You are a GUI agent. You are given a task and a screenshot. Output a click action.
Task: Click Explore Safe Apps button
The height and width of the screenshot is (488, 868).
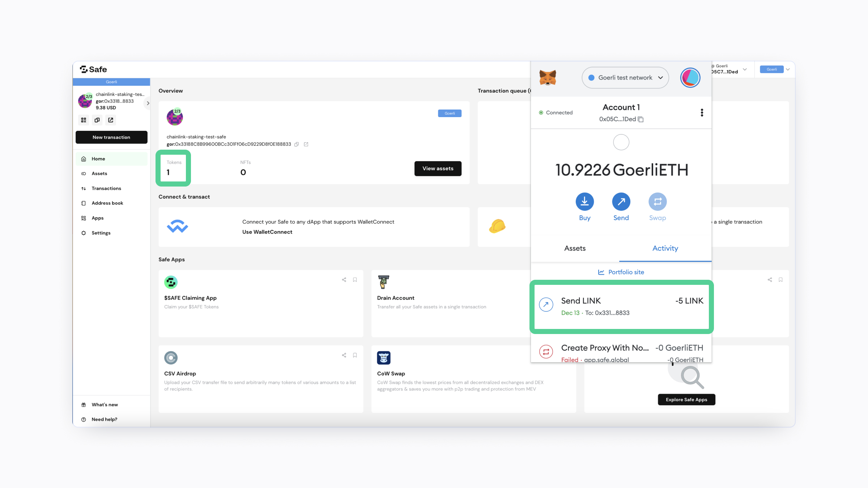tap(686, 399)
